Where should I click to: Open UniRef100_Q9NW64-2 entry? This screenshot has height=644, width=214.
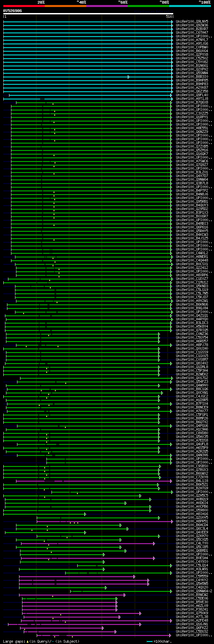pos(194,591)
